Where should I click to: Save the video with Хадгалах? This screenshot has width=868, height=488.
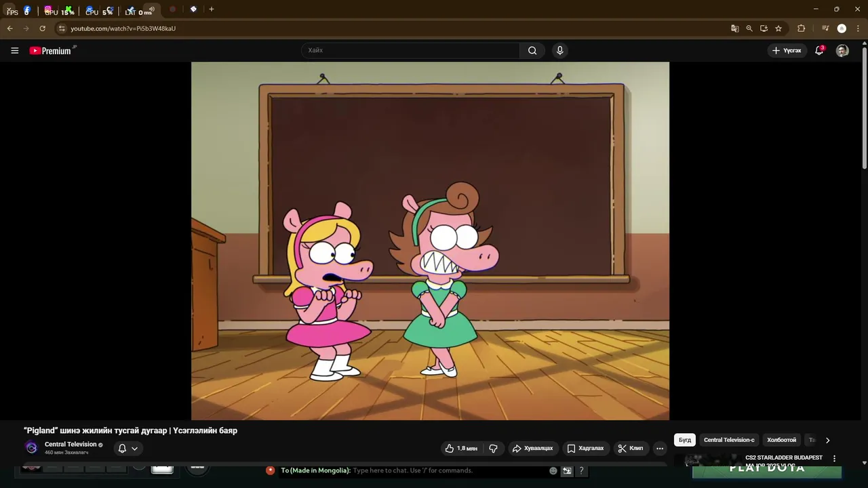(x=585, y=448)
